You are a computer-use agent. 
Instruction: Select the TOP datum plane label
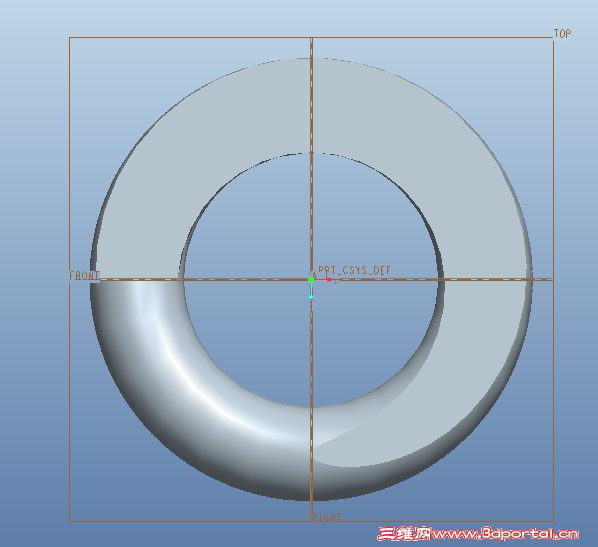pos(563,34)
